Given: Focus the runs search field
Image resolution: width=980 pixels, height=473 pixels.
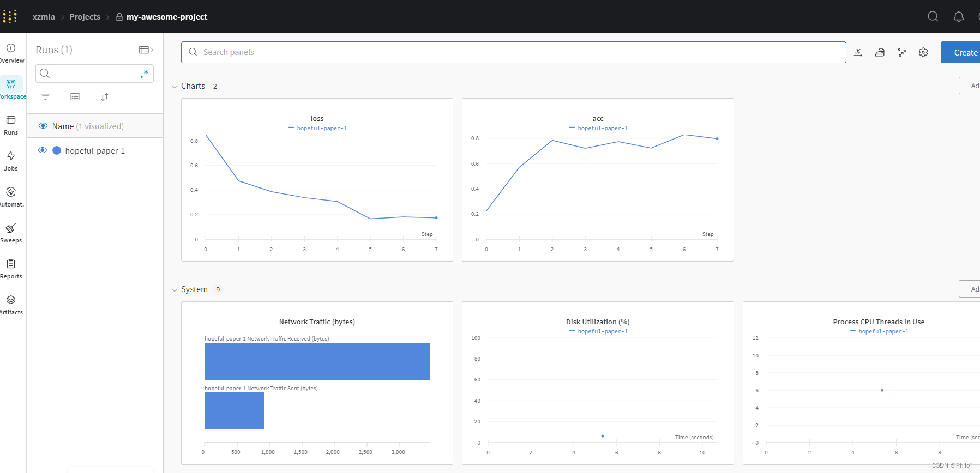Looking at the screenshot, I should (x=94, y=74).
